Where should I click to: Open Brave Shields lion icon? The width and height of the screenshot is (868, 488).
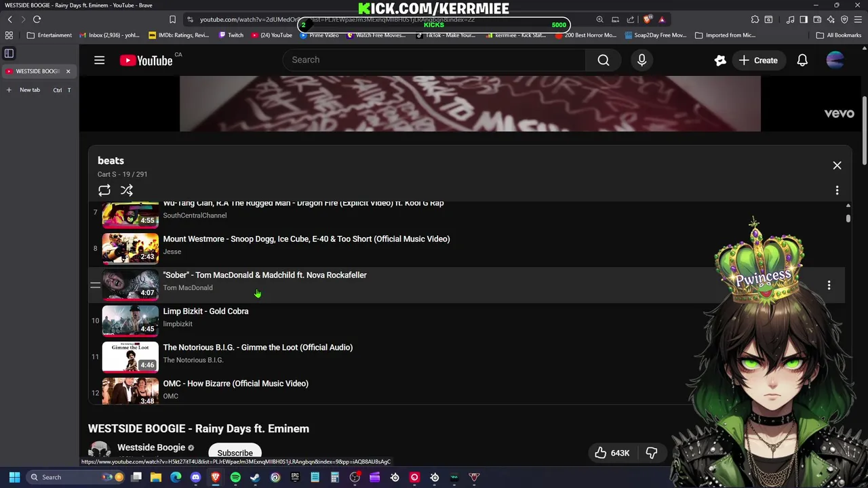[x=647, y=20]
